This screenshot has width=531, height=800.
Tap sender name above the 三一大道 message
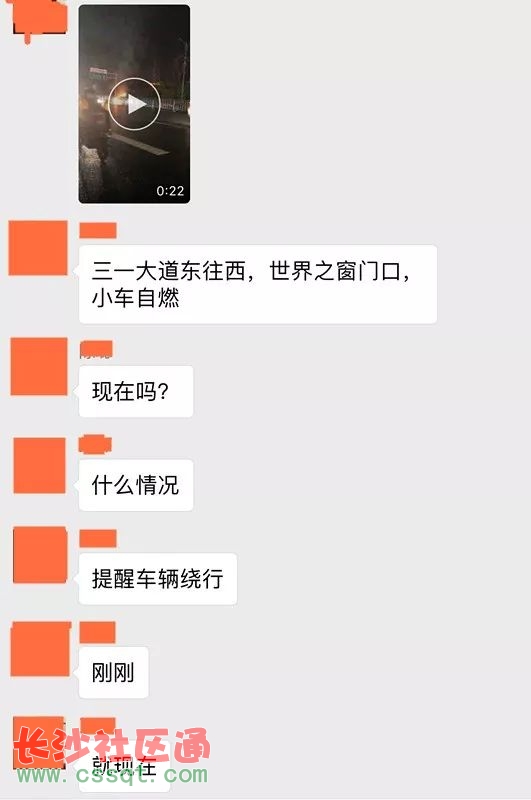coord(98,230)
